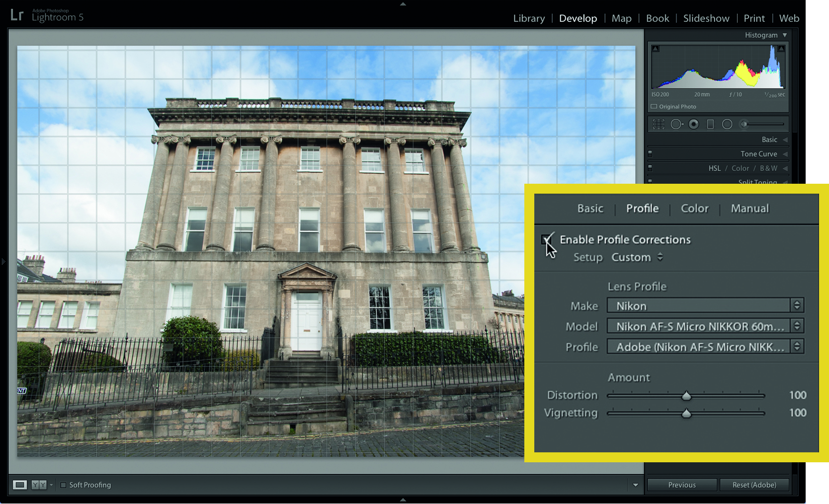Select Color mode in panel header
Screen dimensions: 829x504
(x=740, y=168)
